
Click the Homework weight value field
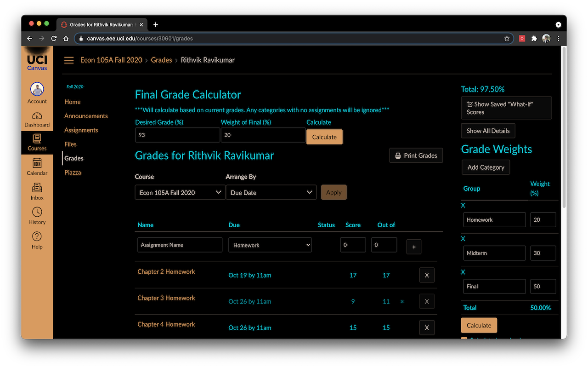[543, 219]
